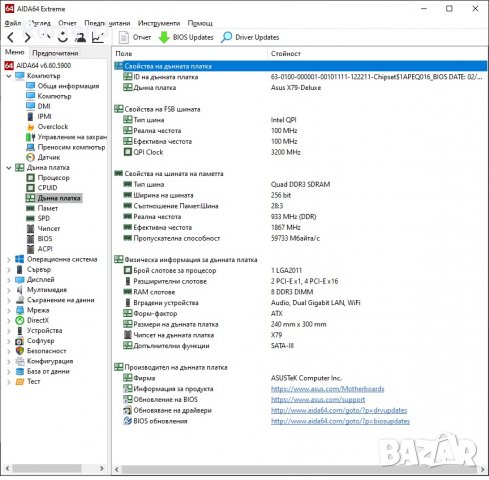Go forward with the right arrow toolbar icon
The image size is (489, 480).
(28, 37)
